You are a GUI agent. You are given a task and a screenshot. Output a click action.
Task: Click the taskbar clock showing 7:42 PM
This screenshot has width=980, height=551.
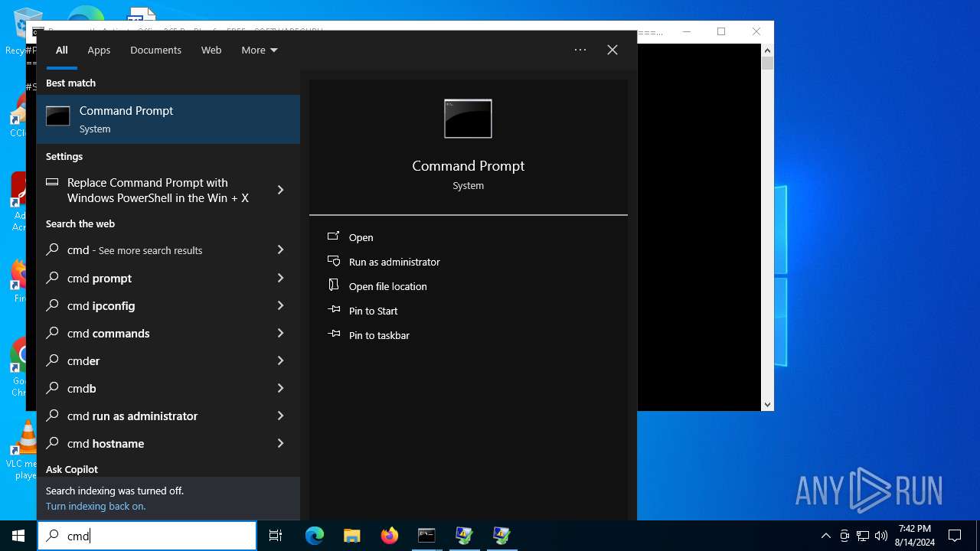(x=915, y=536)
